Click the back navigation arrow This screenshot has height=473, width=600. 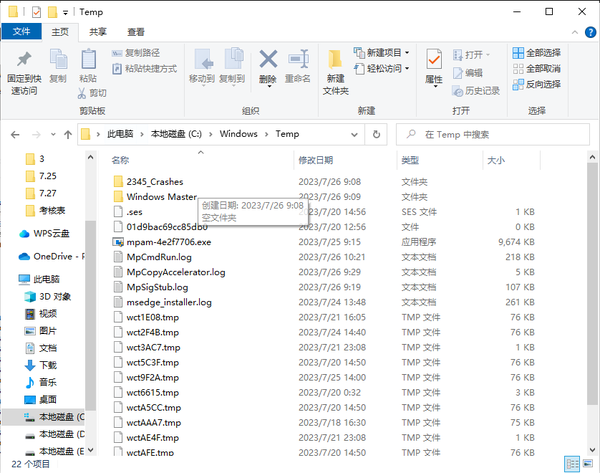tap(15, 135)
